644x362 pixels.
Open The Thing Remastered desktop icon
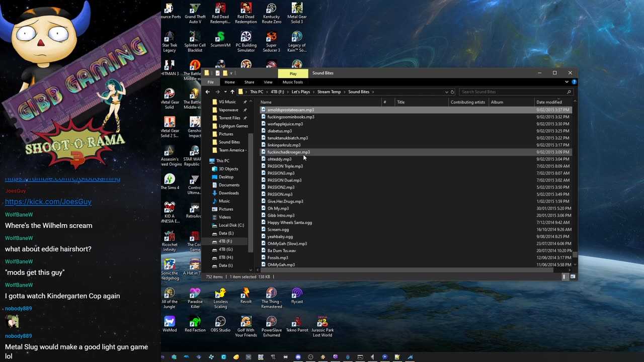click(x=271, y=299)
